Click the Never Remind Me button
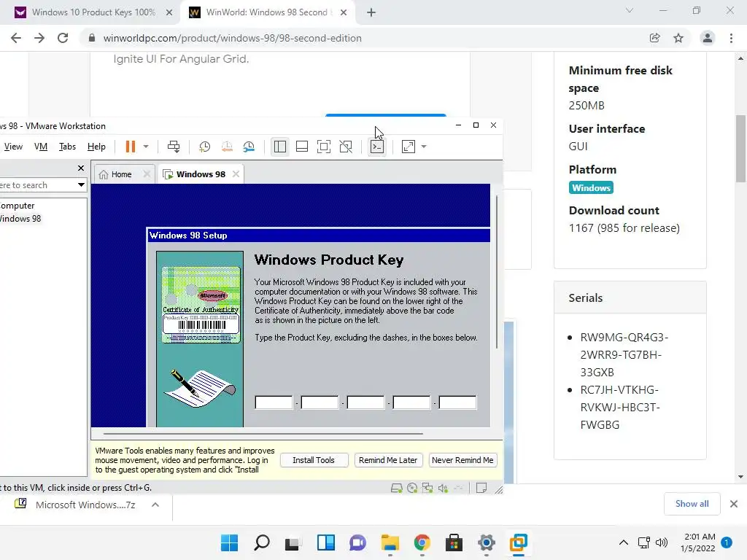This screenshot has height=560, width=747. [462, 460]
